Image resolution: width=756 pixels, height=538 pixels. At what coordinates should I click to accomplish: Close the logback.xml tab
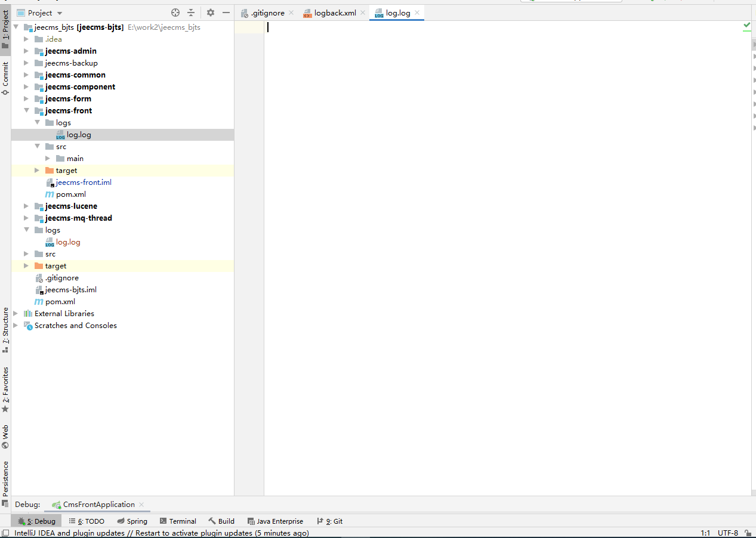pyautogui.click(x=363, y=13)
